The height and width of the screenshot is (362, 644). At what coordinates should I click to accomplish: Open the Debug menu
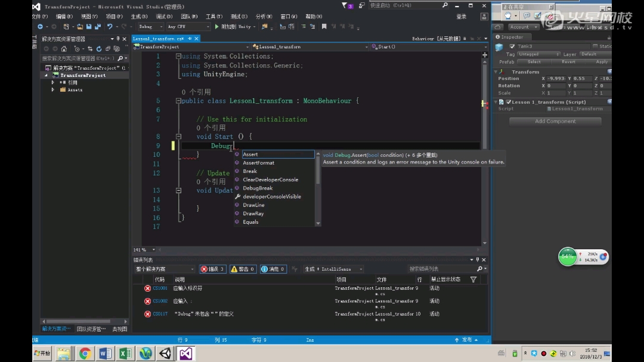pos(165,17)
